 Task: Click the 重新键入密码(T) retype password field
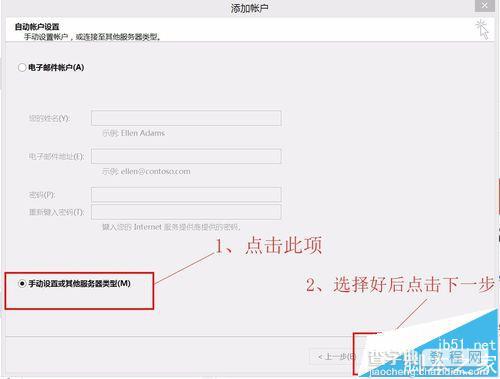(186, 212)
